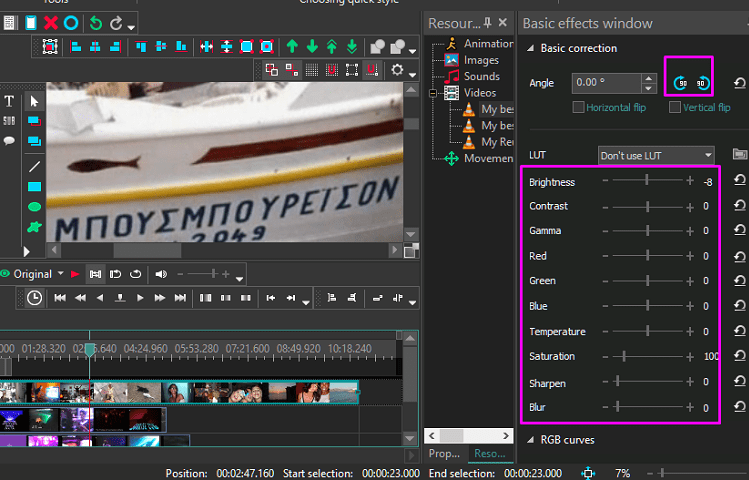Click the red record play icon
749x480 pixels.
pos(75,274)
